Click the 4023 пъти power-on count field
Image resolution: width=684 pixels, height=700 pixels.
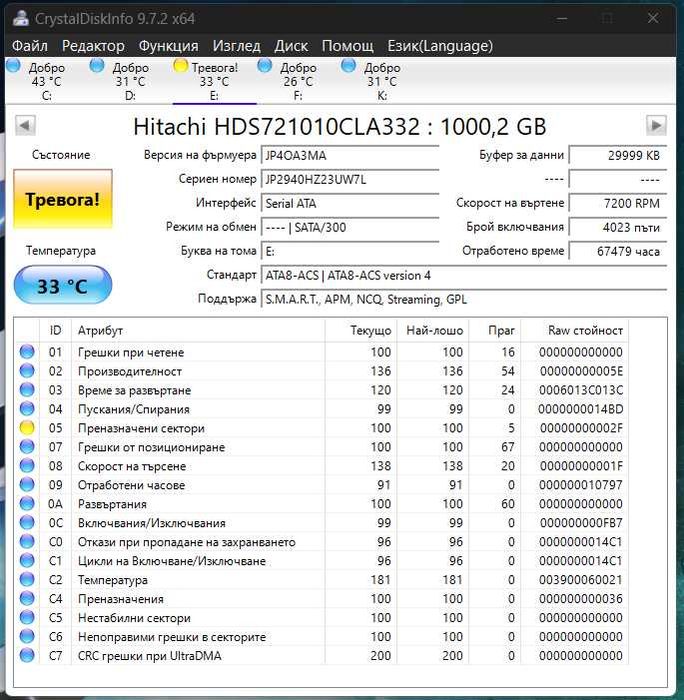[618, 228]
